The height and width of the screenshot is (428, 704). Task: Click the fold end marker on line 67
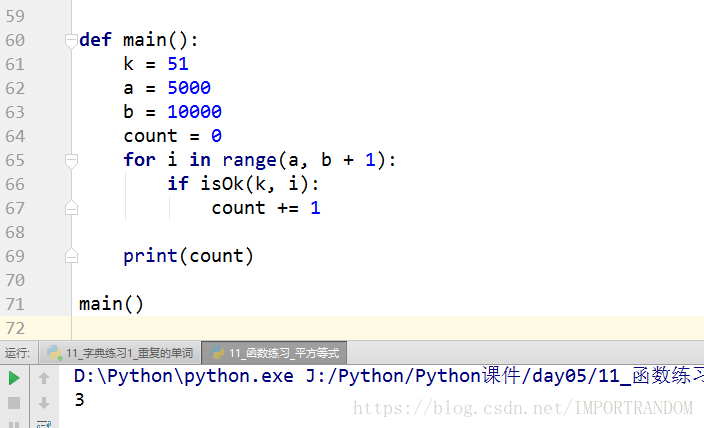click(71, 208)
